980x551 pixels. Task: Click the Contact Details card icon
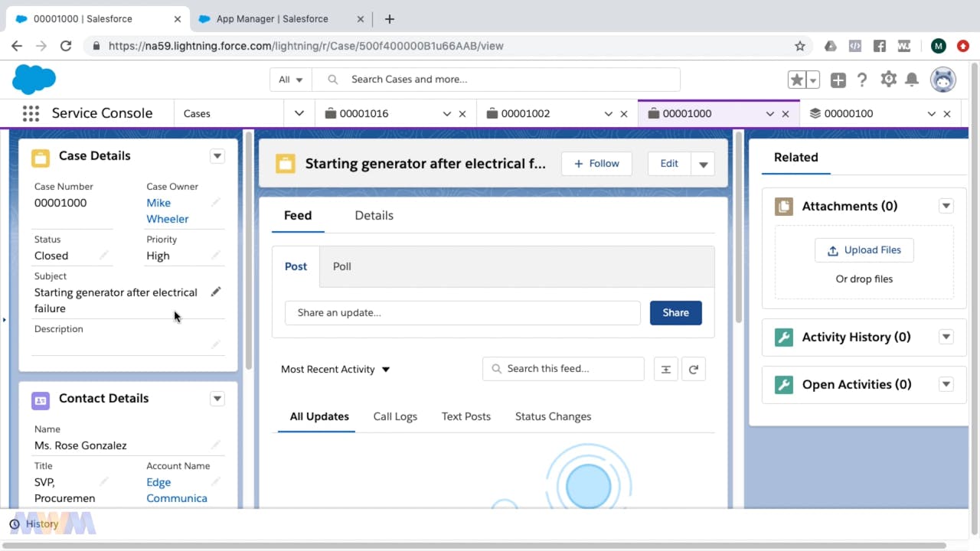coord(41,399)
